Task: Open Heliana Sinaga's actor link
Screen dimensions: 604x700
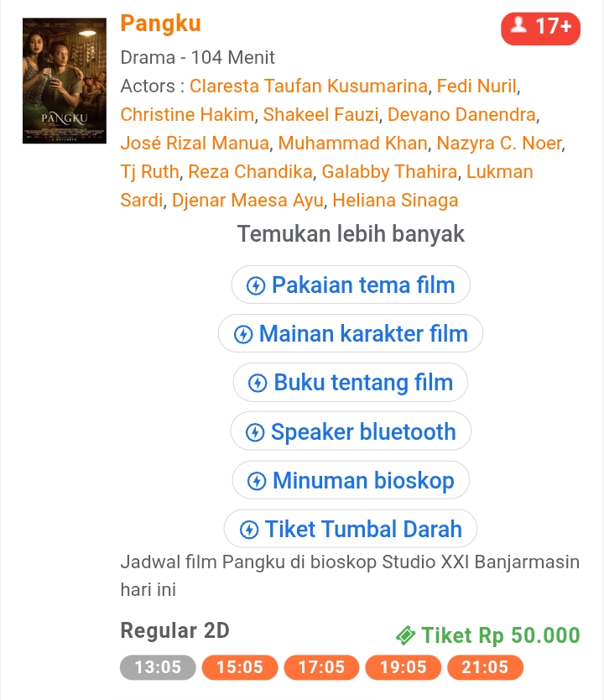Action: (x=396, y=200)
